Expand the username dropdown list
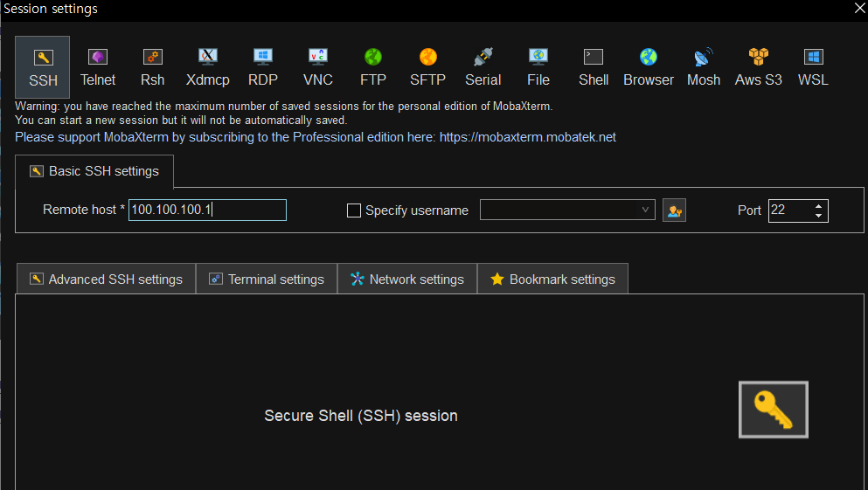 tap(645, 210)
